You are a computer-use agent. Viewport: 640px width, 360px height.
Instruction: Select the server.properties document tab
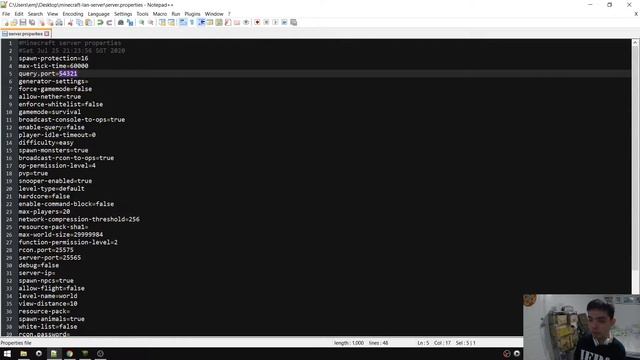pos(25,34)
